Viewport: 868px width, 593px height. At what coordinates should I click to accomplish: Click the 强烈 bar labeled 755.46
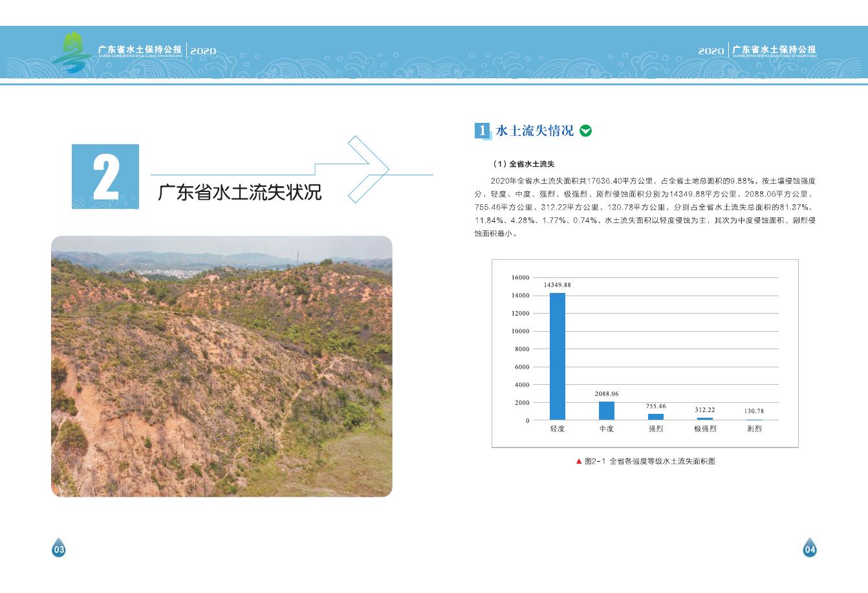click(x=655, y=416)
